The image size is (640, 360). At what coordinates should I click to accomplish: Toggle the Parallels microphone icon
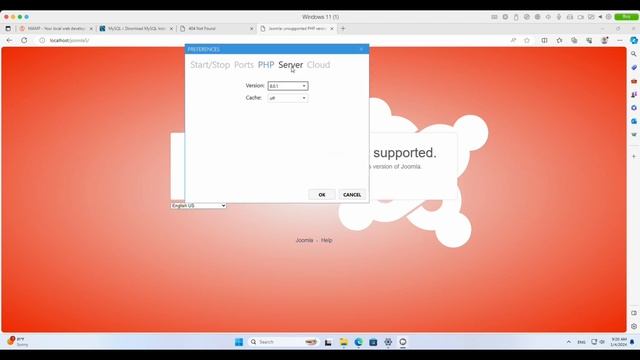(x=559, y=17)
